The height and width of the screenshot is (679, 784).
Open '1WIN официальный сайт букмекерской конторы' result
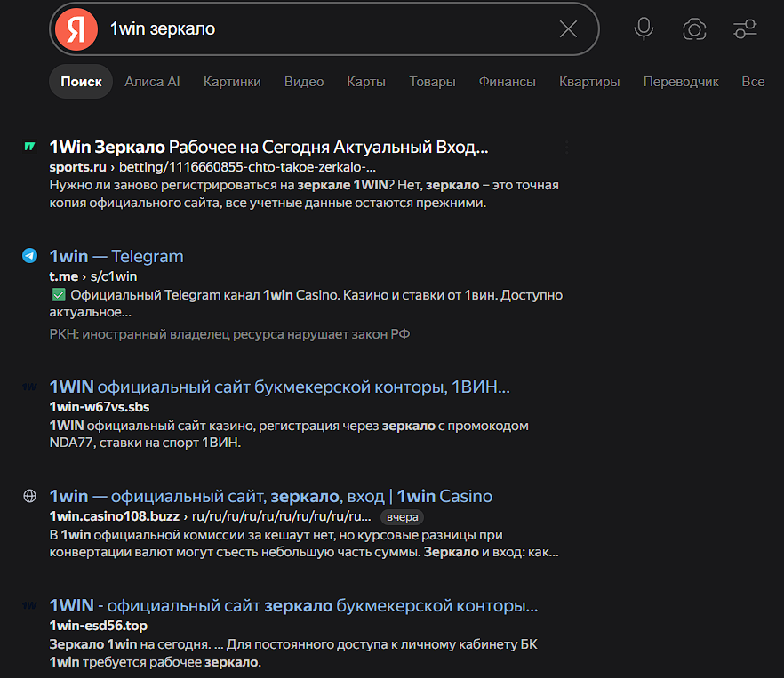279,387
